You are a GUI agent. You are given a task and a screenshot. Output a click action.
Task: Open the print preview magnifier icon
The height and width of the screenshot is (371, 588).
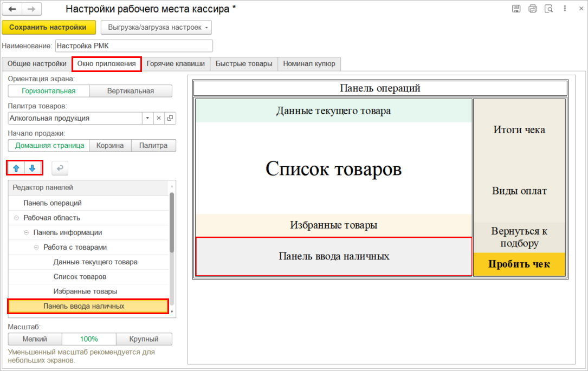pyautogui.click(x=548, y=9)
